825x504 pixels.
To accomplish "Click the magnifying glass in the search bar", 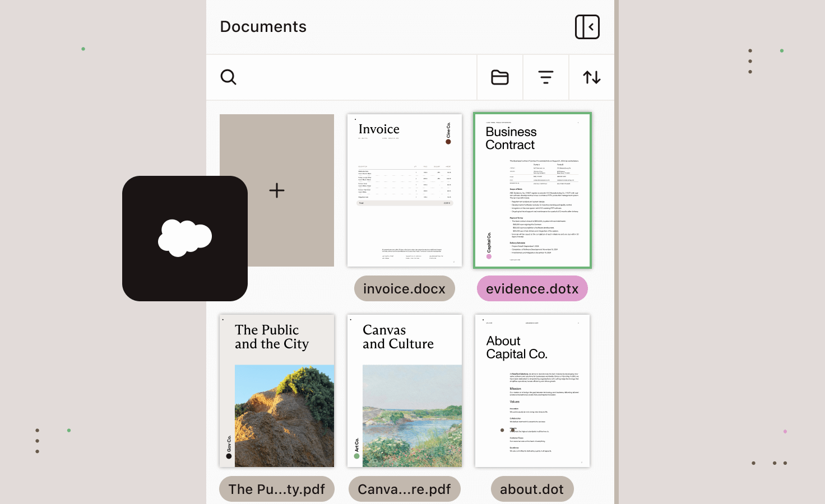I will point(228,77).
